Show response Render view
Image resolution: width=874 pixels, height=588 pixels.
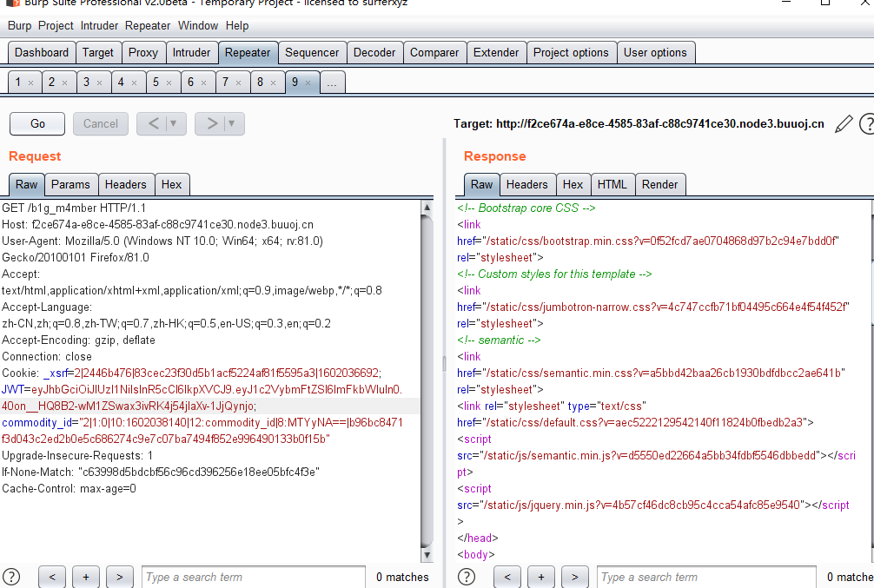[x=660, y=184]
